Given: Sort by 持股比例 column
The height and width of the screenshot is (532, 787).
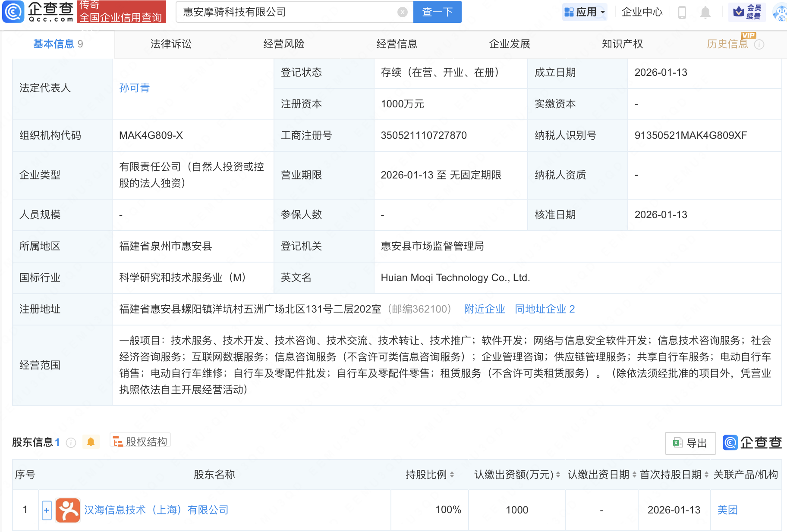Looking at the screenshot, I should (452, 475).
